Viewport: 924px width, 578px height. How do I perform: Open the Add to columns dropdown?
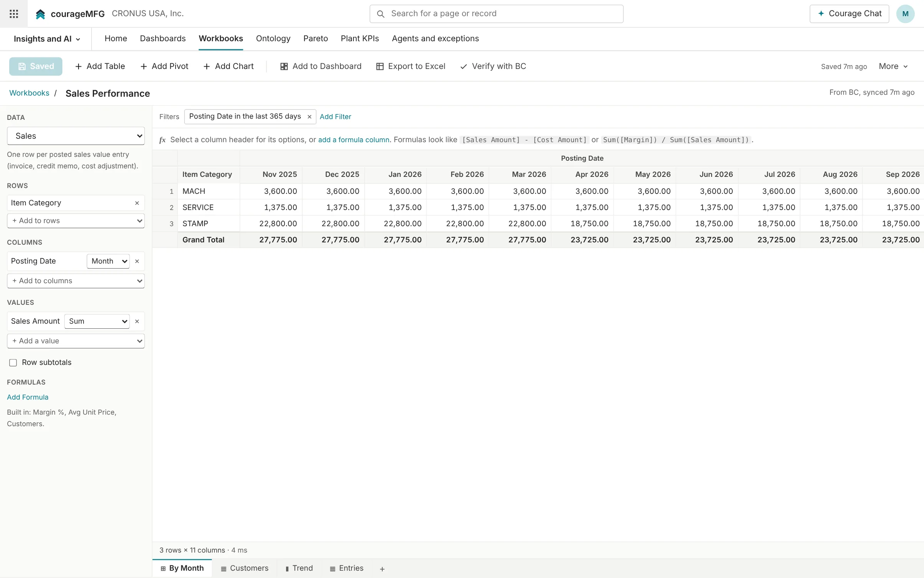click(x=76, y=281)
